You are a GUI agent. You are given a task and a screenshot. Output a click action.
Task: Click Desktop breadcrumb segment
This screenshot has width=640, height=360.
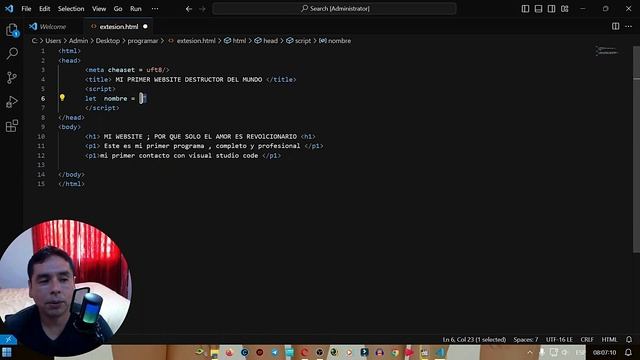coord(108,41)
